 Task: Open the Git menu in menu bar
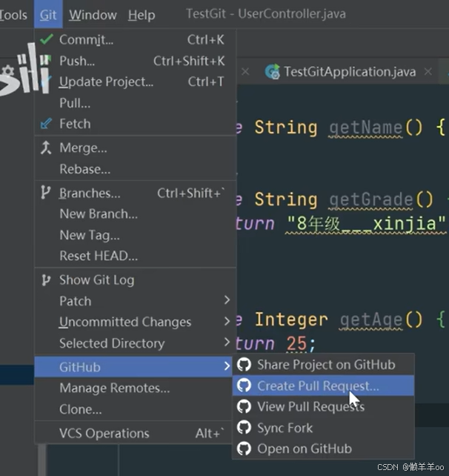(x=48, y=14)
